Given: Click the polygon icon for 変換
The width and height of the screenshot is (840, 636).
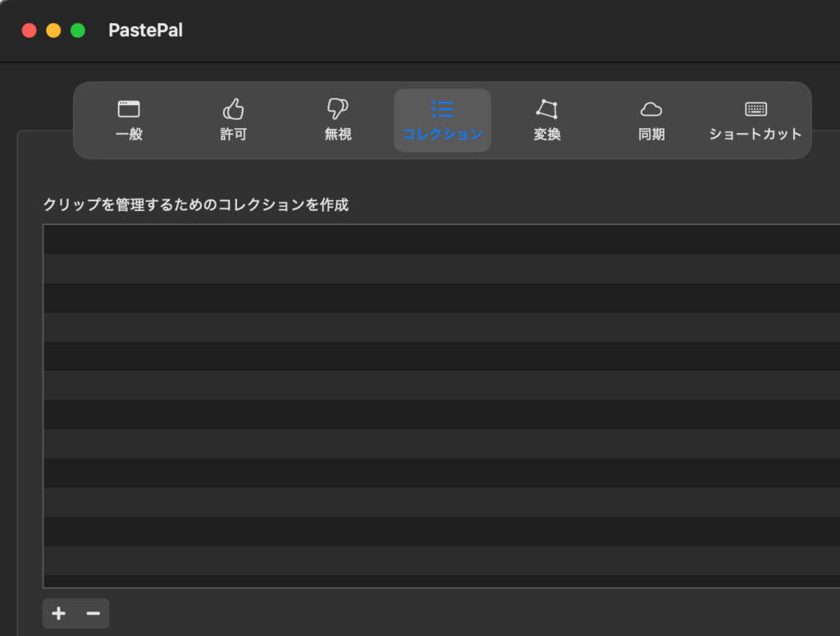Looking at the screenshot, I should [547, 108].
